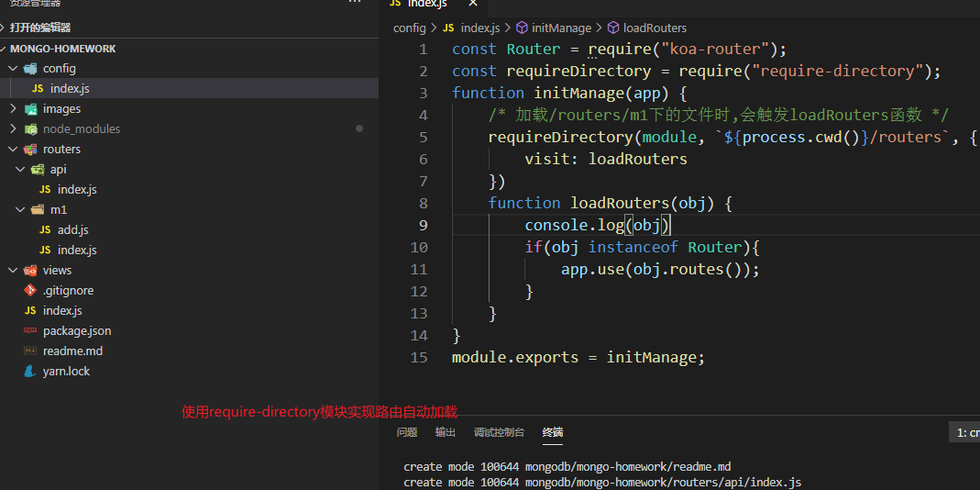This screenshot has height=490, width=980.
Task: Click the yarn.lock yarn icon
Action: [30, 371]
